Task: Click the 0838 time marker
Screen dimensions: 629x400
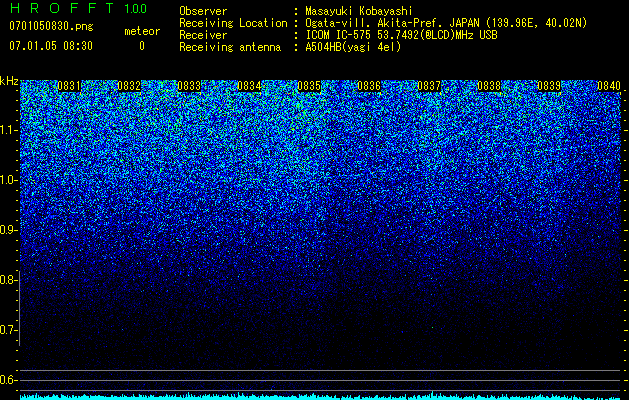Action: click(x=489, y=86)
